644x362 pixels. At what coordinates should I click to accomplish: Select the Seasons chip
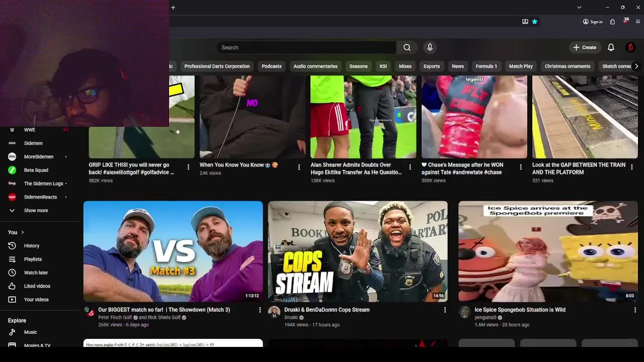click(x=358, y=66)
